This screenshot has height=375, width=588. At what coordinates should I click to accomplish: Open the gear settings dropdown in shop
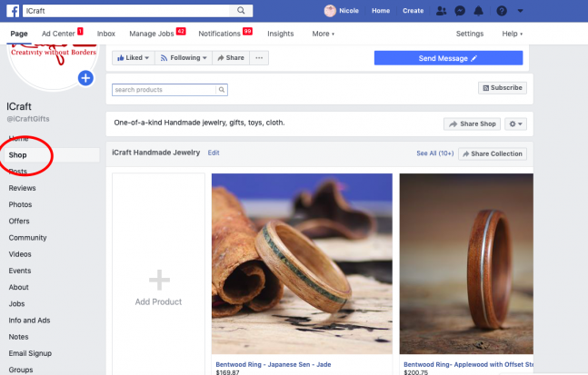[x=515, y=124]
